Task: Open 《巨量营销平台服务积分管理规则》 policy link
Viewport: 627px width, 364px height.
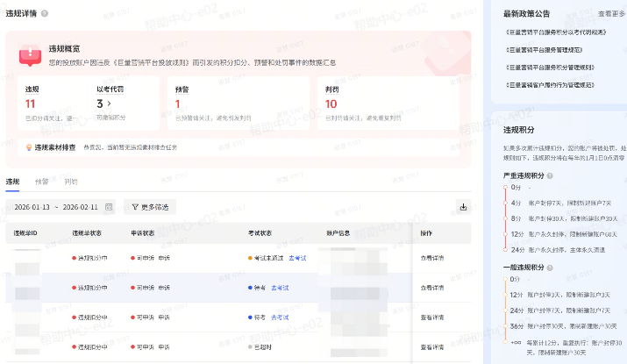Action: pos(550,68)
